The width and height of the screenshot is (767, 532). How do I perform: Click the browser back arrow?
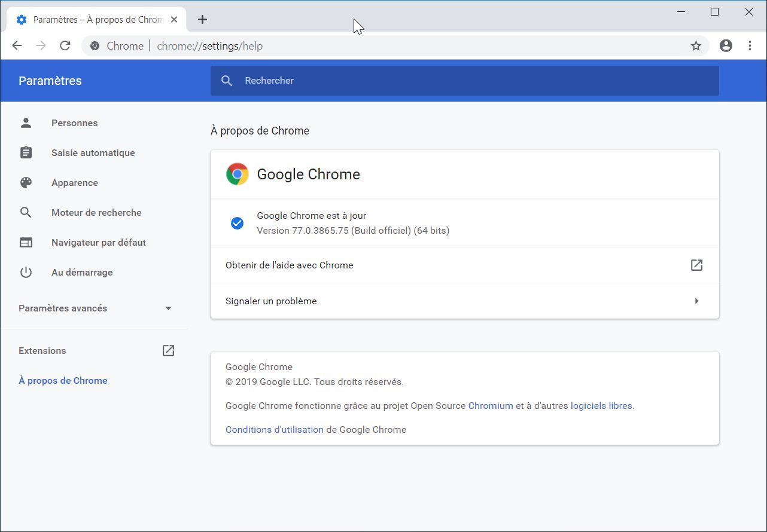[x=17, y=46]
